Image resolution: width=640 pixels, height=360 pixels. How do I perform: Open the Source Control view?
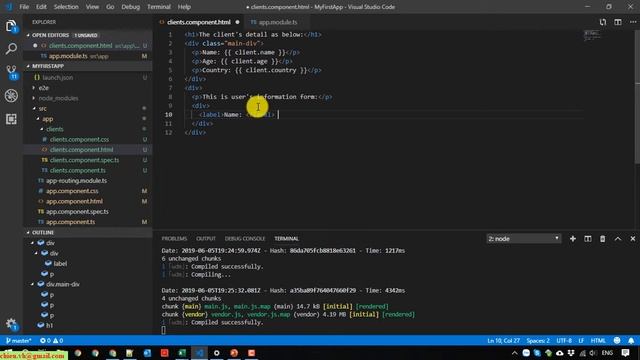[11, 72]
